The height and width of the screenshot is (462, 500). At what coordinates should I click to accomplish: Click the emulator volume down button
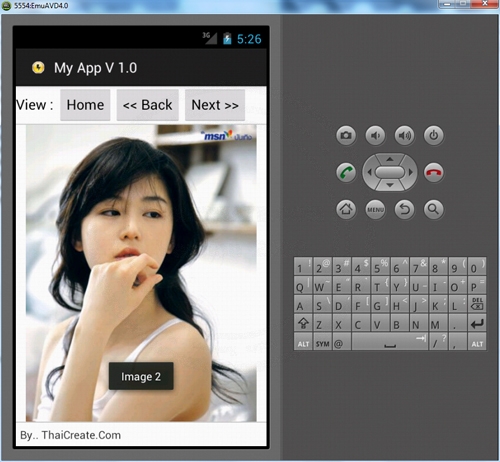tap(375, 135)
